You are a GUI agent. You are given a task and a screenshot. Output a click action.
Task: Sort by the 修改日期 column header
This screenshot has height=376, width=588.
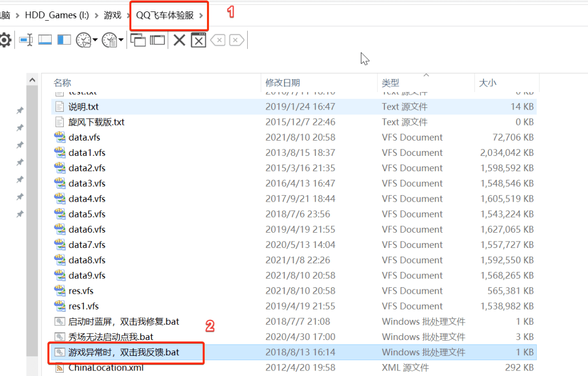click(283, 82)
